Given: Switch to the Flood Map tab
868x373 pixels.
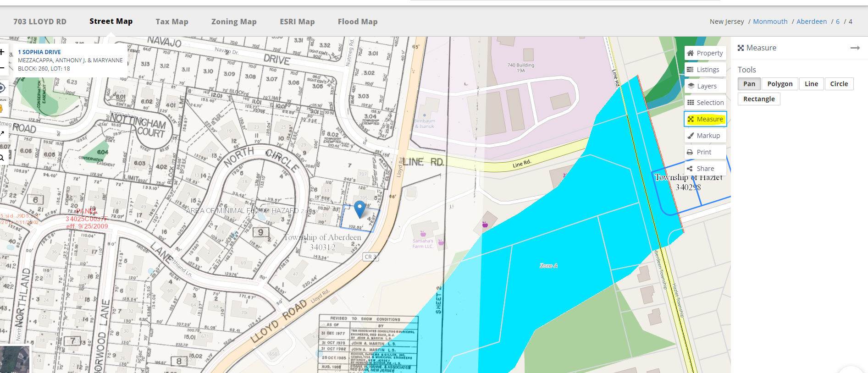Looking at the screenshot, I should [358, 22].
